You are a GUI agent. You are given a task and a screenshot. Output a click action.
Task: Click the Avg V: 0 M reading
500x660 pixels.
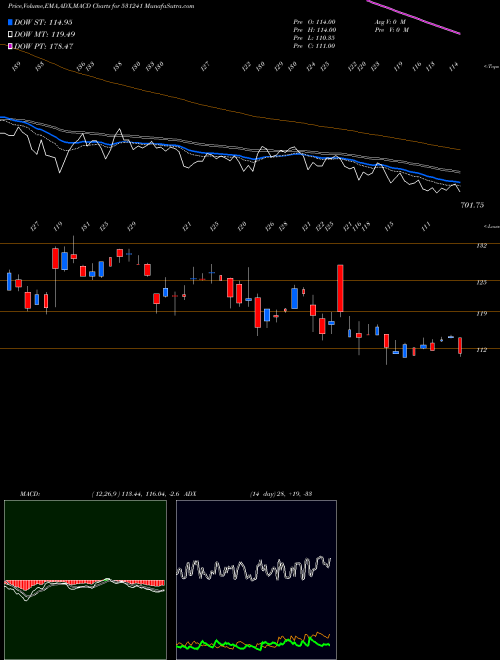389,21
